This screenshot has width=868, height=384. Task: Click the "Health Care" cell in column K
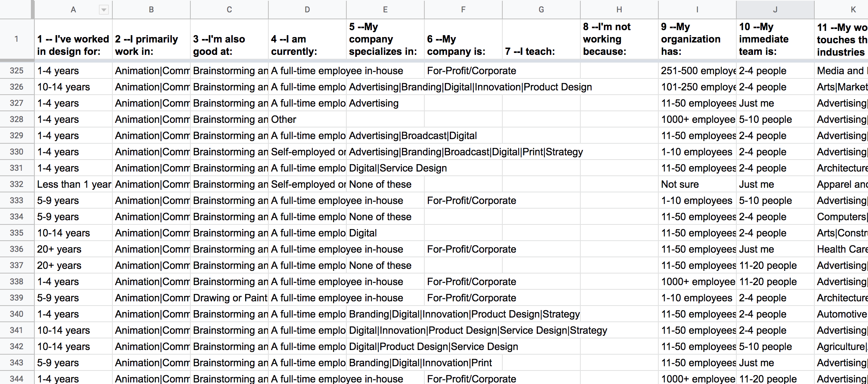[x=842, y=249]
